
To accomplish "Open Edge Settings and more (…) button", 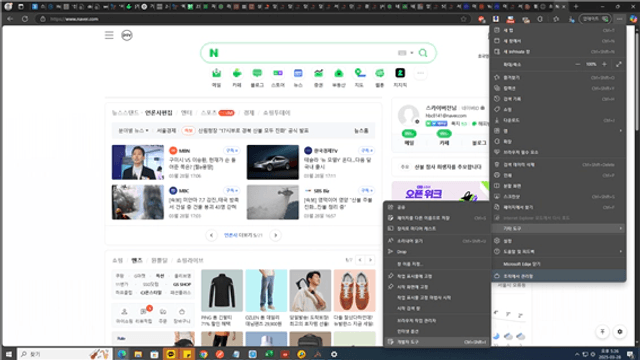I will 620,19.
